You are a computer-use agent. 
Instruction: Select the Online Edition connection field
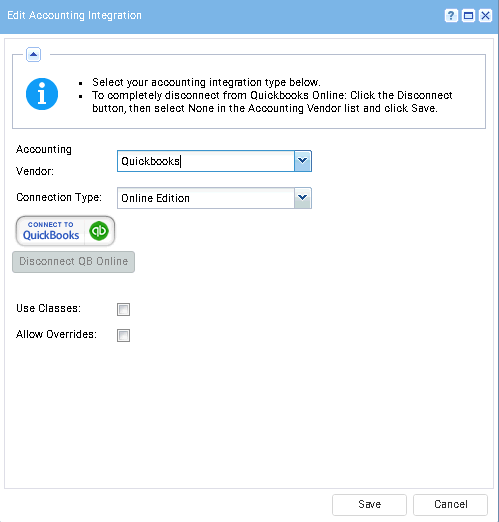[206, 198]
